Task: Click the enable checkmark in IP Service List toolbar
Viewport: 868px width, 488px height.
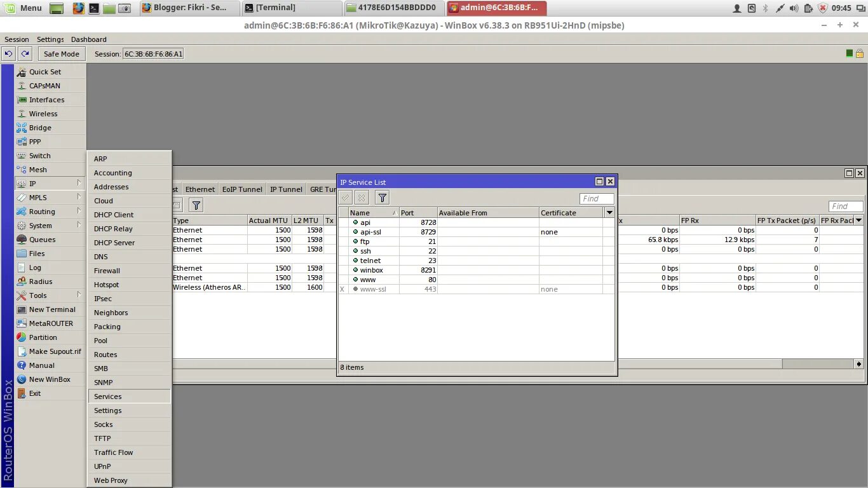Action: click(x=344, y=198)
